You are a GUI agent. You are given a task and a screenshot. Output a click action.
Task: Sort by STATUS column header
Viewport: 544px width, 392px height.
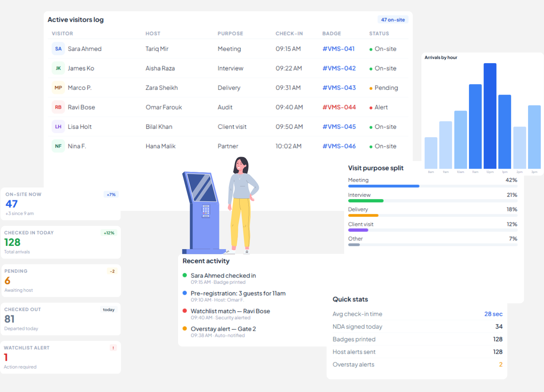(x=379, y=33)
